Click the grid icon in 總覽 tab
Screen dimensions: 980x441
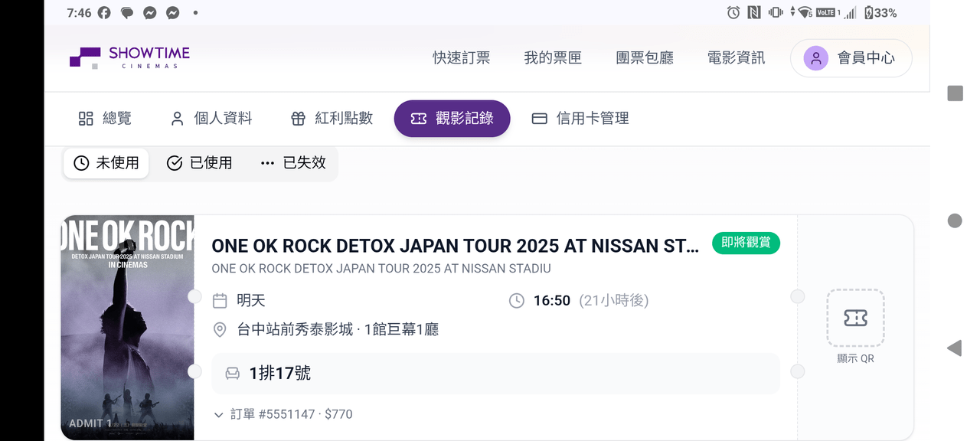[86, 119]
